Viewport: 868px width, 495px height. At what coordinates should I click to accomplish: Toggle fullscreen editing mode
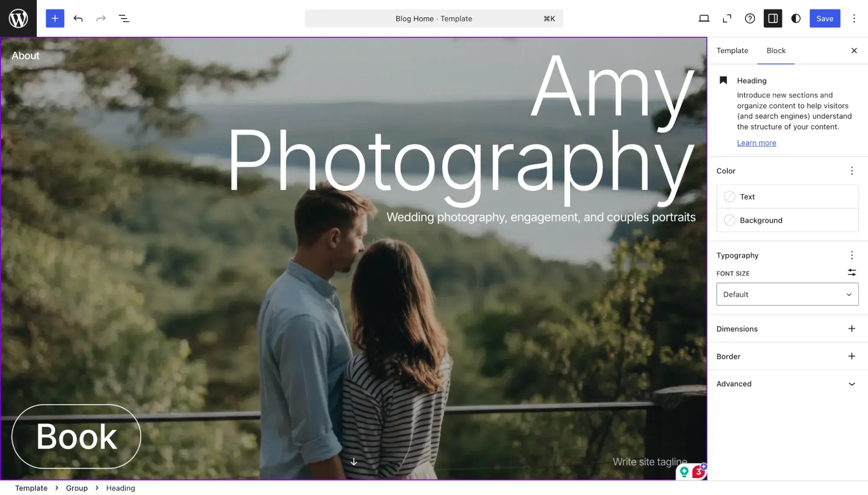(x=727, y=18)
